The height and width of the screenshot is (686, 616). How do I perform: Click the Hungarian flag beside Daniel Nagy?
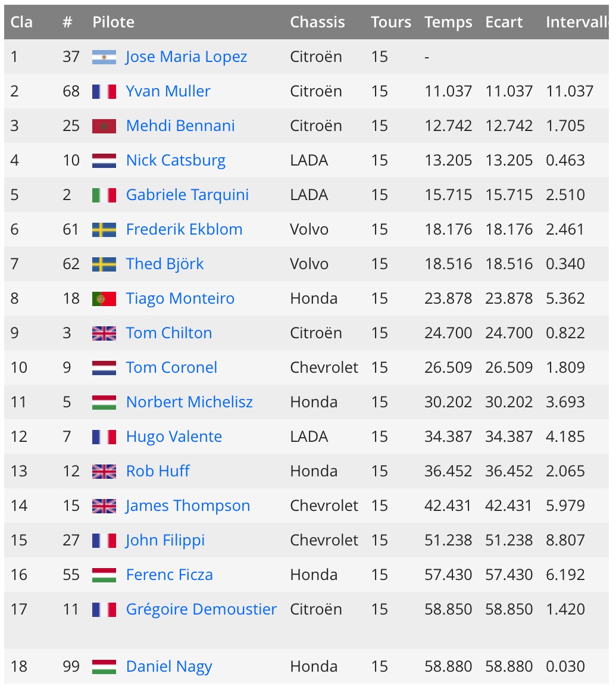click(x=104, y=667)
